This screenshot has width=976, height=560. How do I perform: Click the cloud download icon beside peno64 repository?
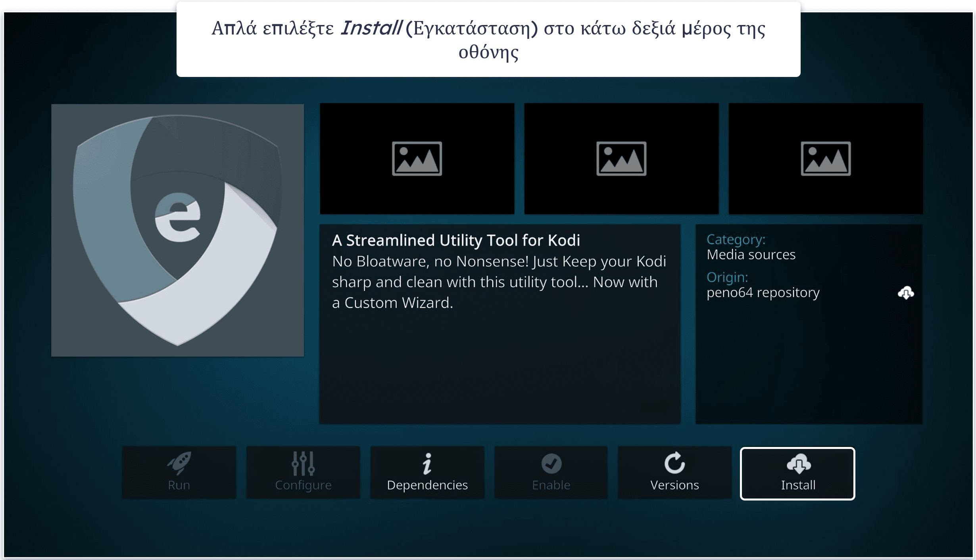point(906,293)
